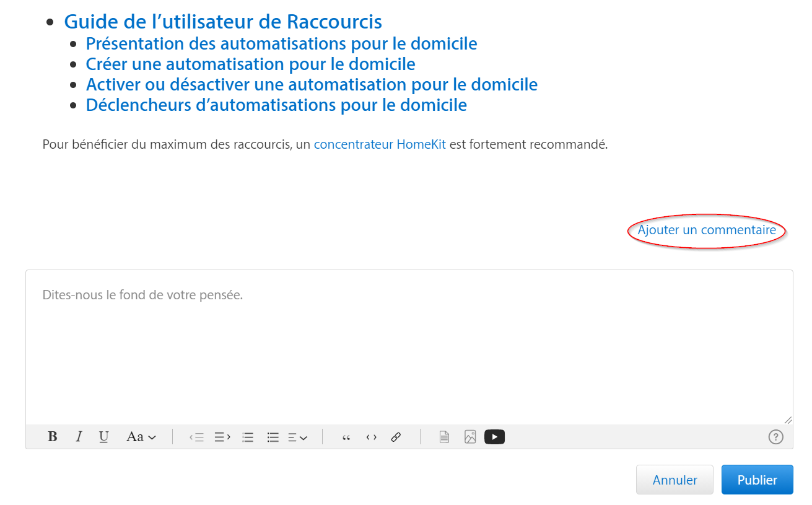The height and width of the screenshot is (505, 812).
Task: Open the Aa text size dropdown
Action: point(141,437)
